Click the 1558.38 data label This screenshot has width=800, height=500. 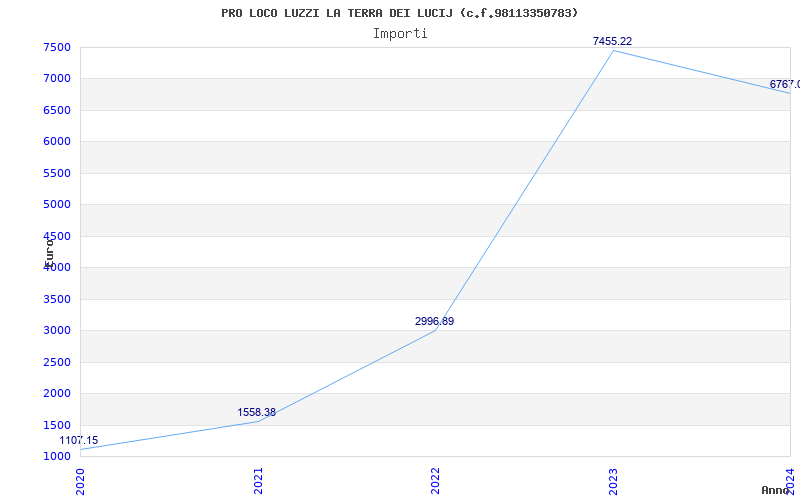[256, 412]
